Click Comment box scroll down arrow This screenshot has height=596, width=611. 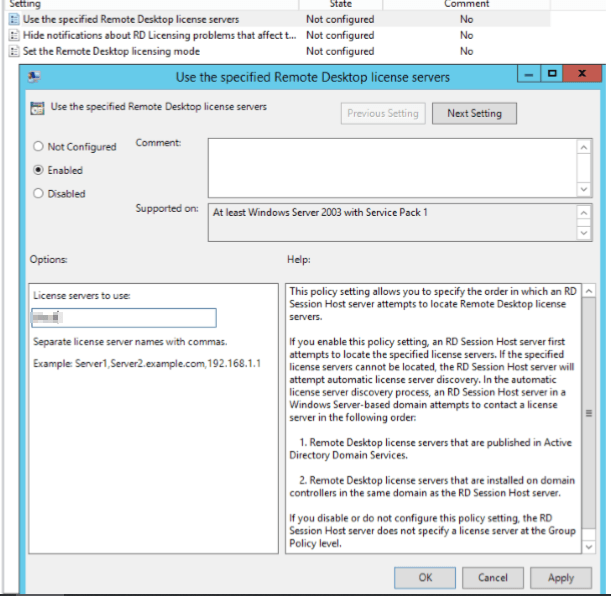coord(584,189)
